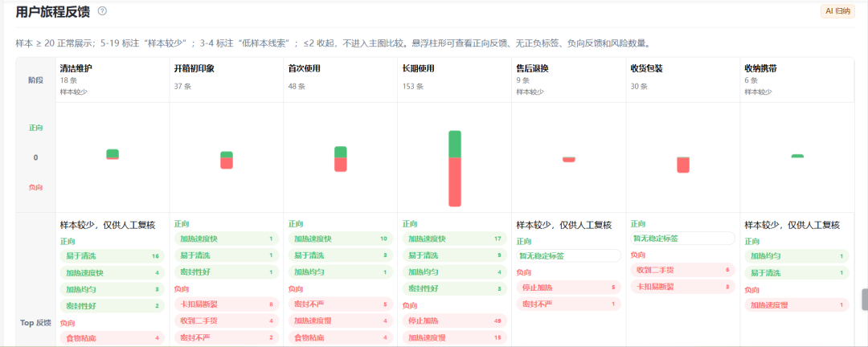Click the 清洁维护 stage header

pyautogui.click(x=76, y=68)
